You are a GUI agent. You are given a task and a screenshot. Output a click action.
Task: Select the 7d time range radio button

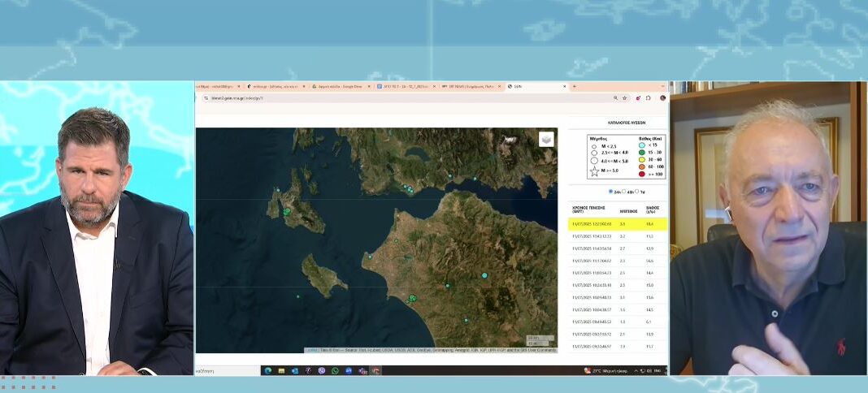tap(639, 192)
